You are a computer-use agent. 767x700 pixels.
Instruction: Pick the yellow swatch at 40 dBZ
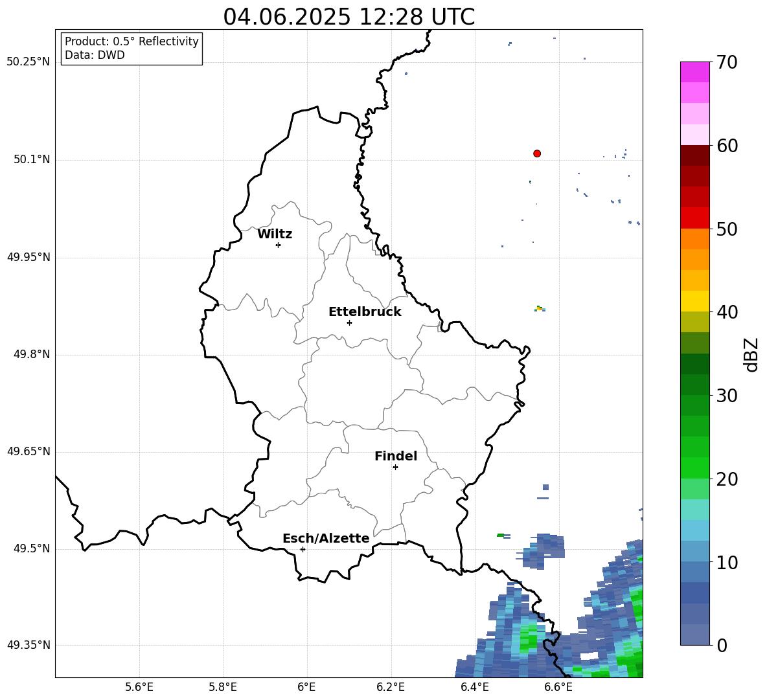tap(694, 301)
